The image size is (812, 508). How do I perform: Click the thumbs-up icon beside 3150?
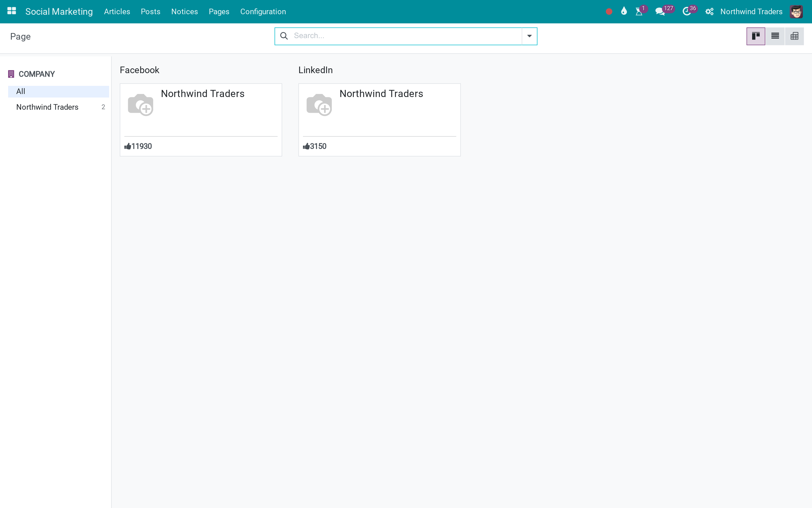tap(306, 146)
